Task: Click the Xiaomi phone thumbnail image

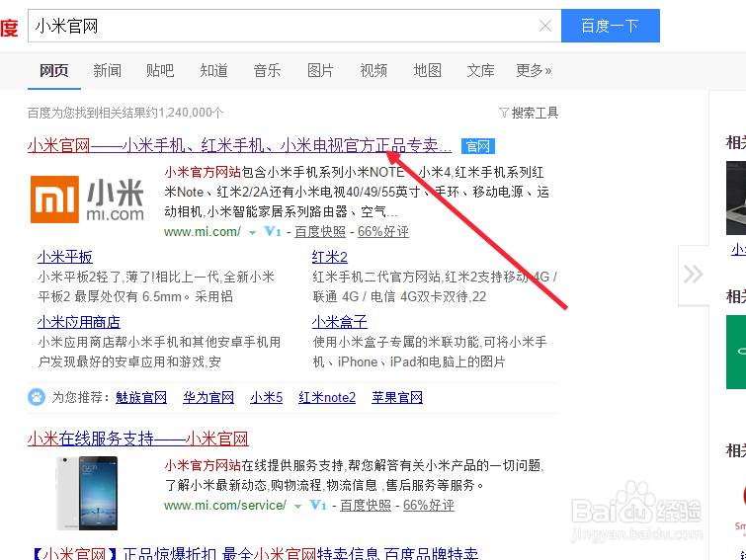Action: pos(87,493)
